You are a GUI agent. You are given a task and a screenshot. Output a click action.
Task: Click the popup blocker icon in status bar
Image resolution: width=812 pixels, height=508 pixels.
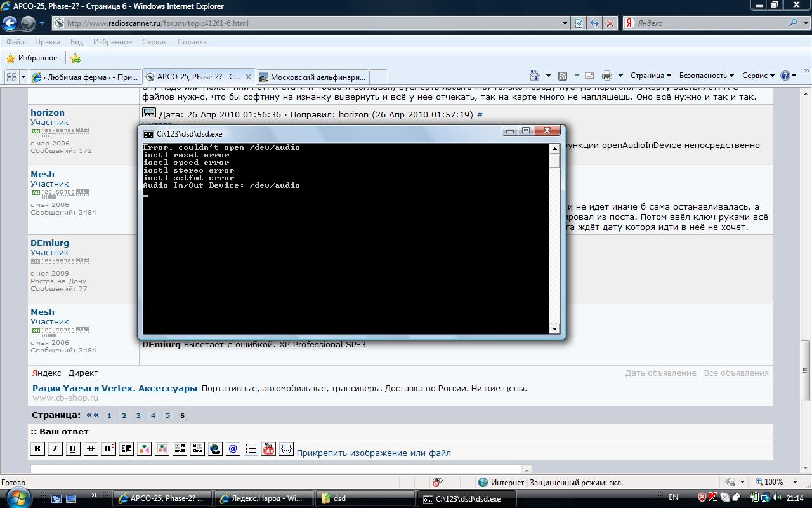click(x=437, y=482)
